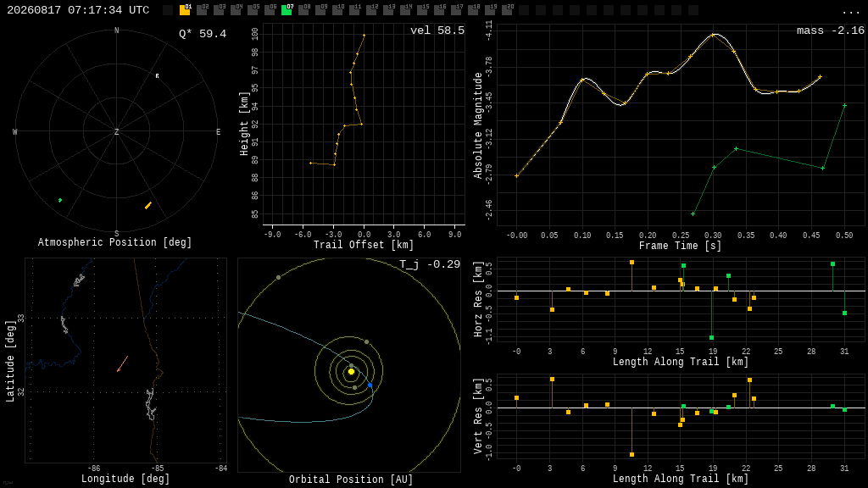Click the green magnitude point at 0.50 s

tap(844, 105)
